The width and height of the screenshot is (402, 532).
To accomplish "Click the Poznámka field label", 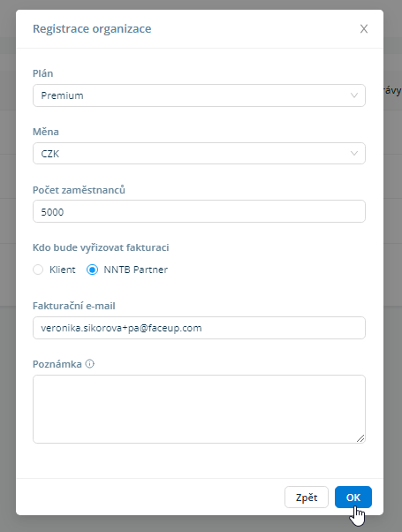I will pyautogui.click(x=57, y=364).
